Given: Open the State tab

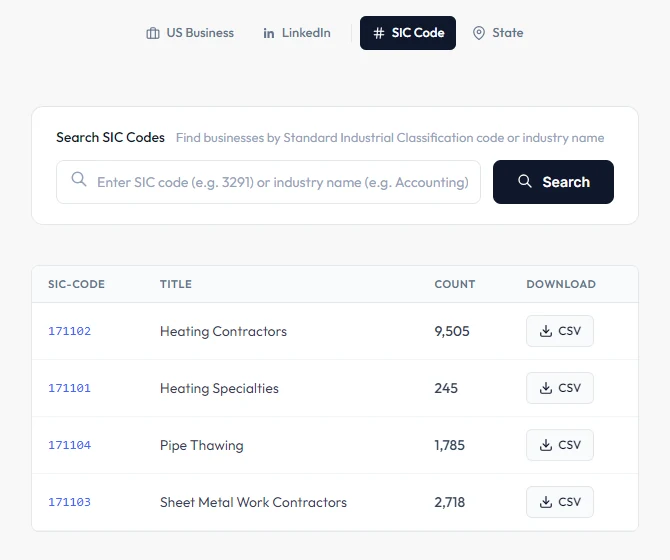Looking at the screenshot, I should tap(498, 33).
